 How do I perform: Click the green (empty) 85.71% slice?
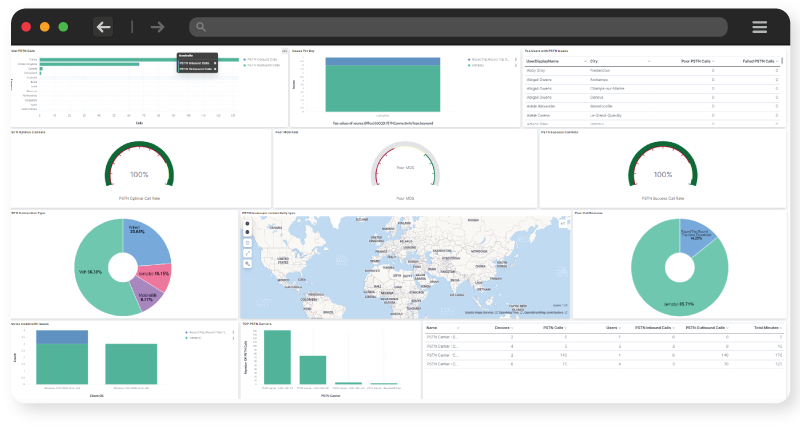679,298
